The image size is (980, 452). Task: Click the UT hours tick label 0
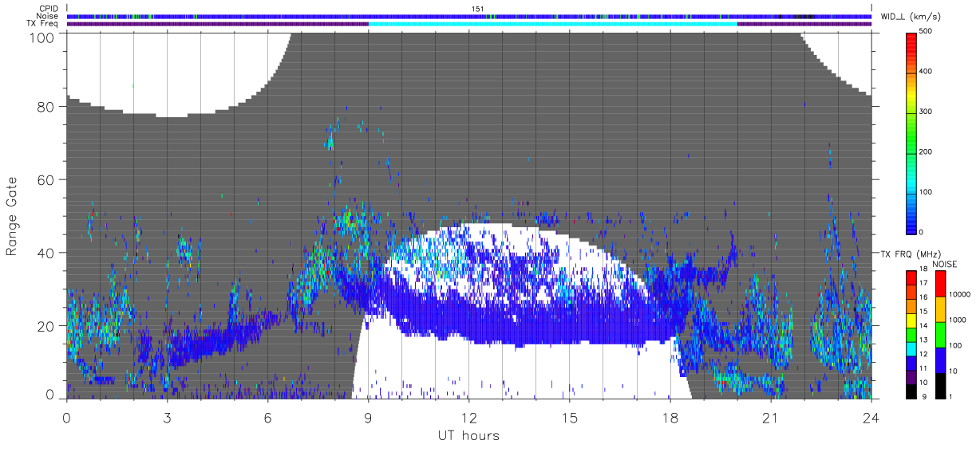(x=66, y=417)
